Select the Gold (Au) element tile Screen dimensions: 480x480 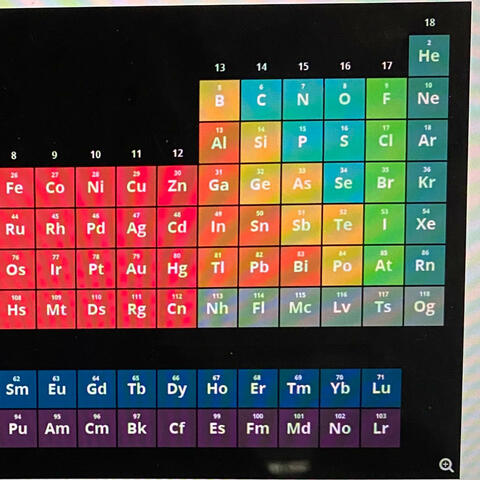pos(136,269)
